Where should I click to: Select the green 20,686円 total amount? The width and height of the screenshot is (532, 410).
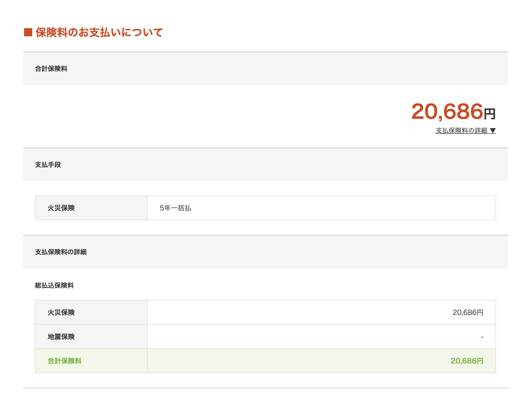click(467, 361)
